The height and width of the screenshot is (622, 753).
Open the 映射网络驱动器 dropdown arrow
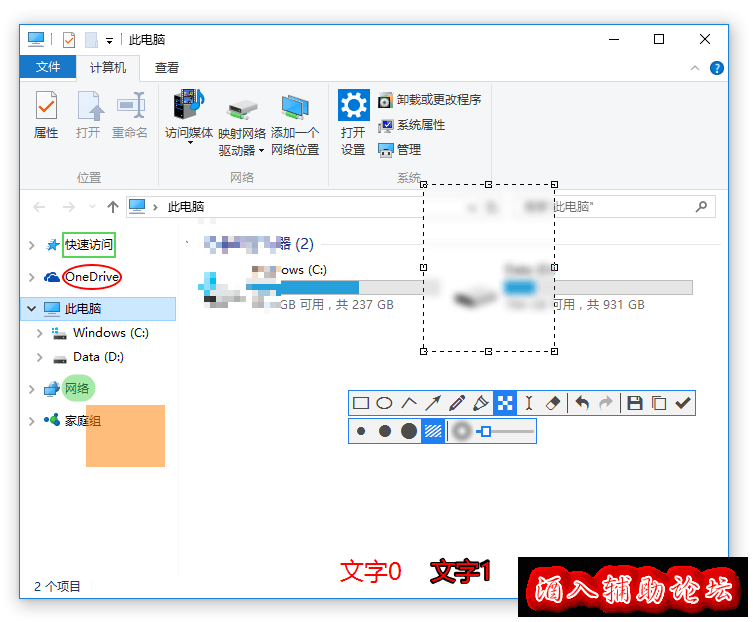click(261, 151)
